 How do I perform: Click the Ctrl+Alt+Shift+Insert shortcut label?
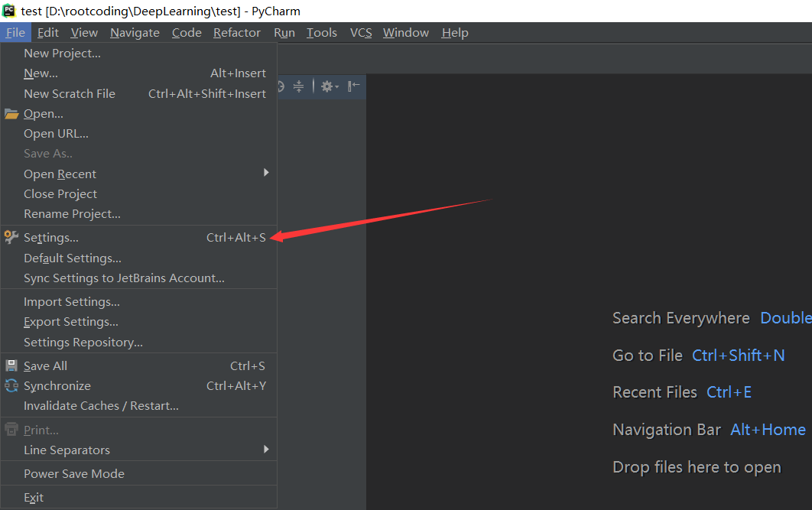(x=207, y=94)
